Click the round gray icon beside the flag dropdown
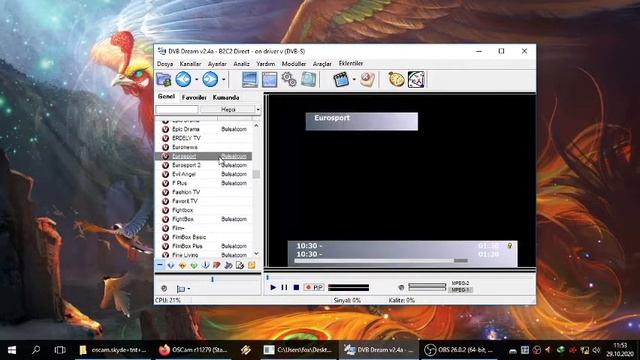Viewport: 640px width, 360px height. tap(164, 288)
